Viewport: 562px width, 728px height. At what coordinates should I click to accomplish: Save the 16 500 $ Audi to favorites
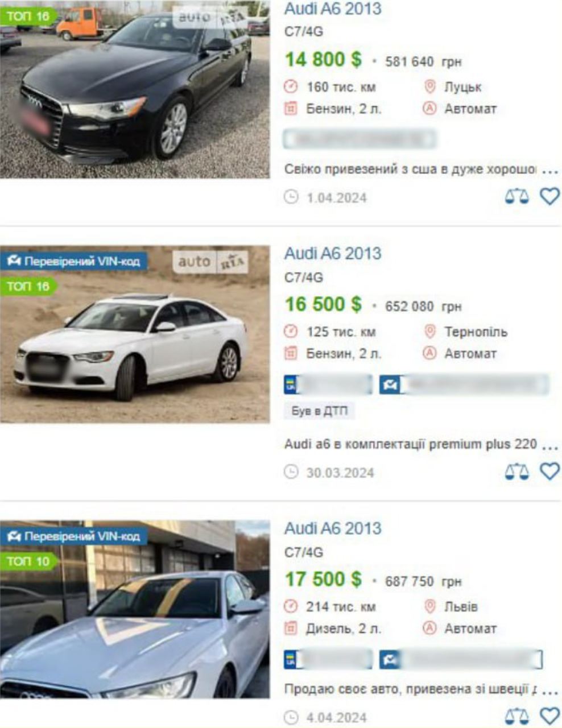pos(549,471)
